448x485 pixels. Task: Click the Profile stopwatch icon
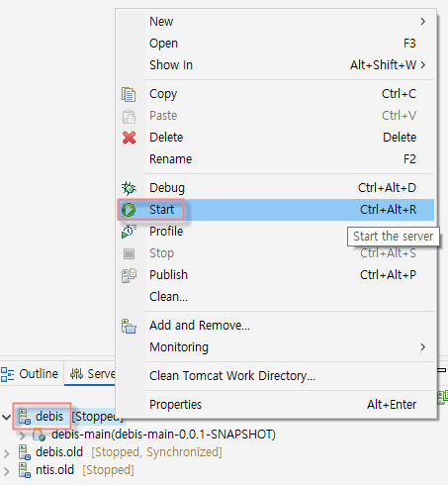129,232
